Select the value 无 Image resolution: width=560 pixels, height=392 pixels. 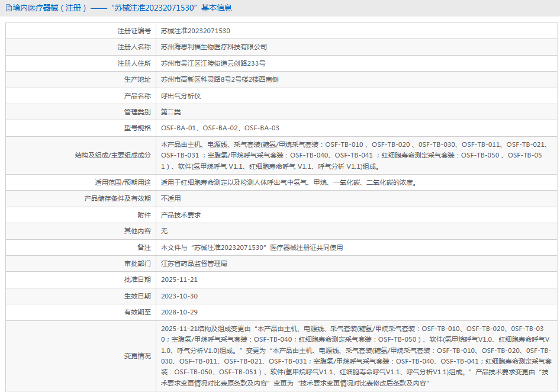coord(165,231)
